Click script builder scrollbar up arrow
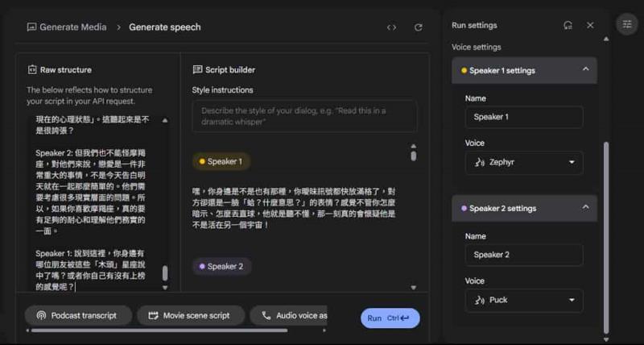Viewport: 644px width, 345px height. (x=414, y=147)
